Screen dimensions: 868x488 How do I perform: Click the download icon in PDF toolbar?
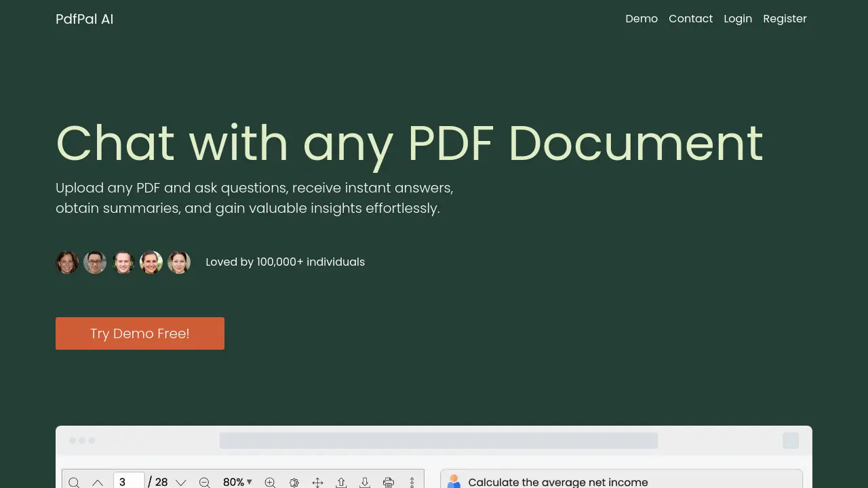tap(365, 482)
